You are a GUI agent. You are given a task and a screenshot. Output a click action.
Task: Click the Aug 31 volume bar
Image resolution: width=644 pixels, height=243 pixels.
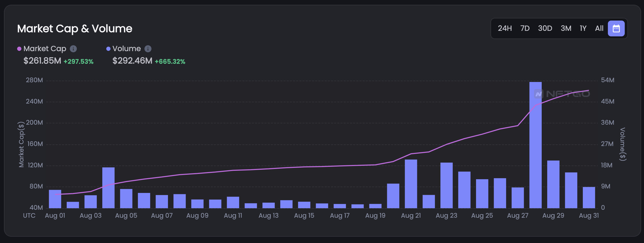pos(589,198)
